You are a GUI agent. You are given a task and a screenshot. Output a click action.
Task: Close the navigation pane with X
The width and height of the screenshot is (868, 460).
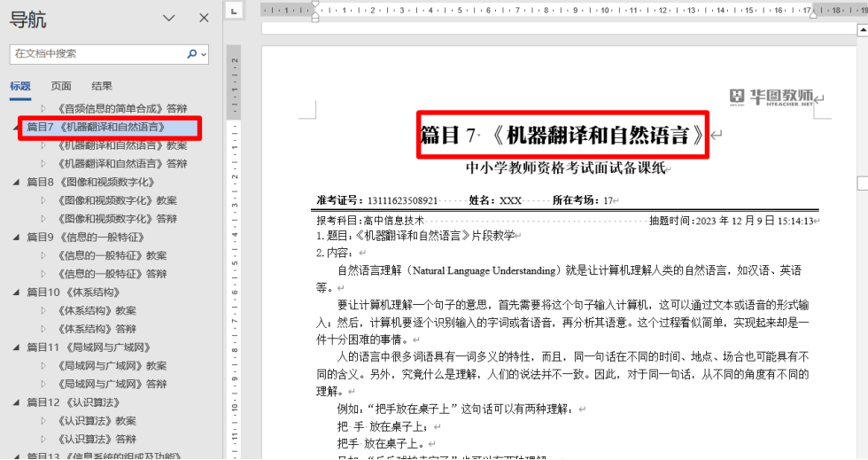[204, 18]
